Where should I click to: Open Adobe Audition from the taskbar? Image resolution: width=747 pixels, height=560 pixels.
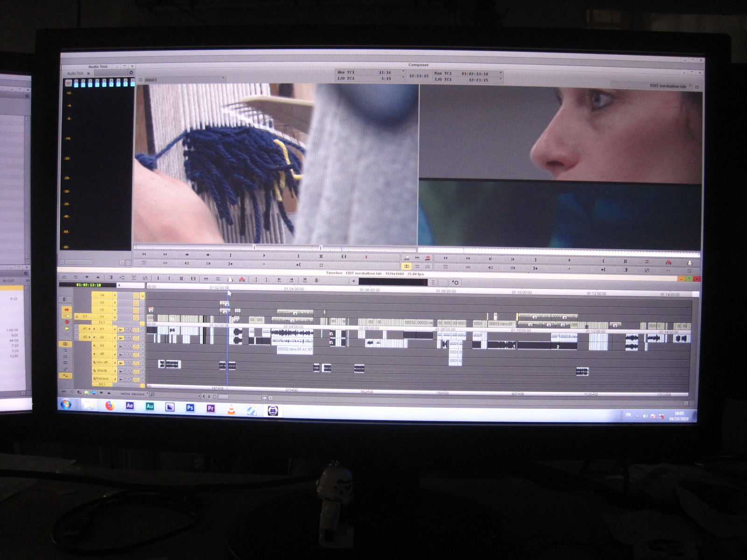click(x=150, y=406)
